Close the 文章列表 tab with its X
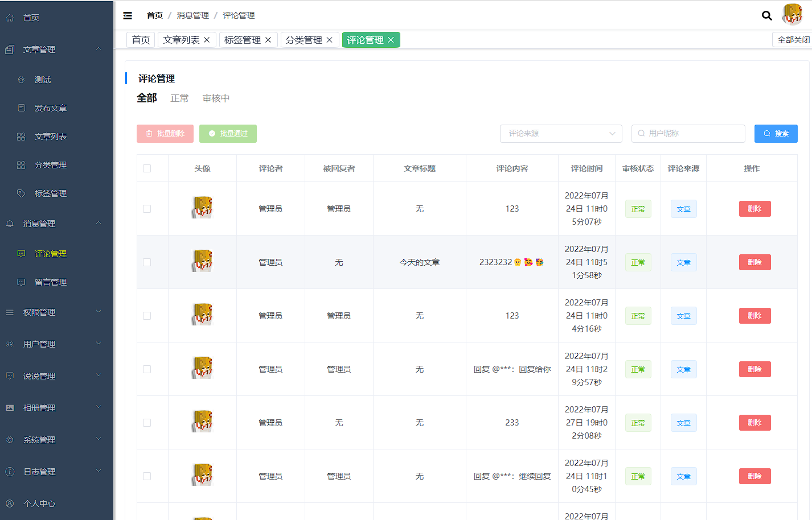Viewport: 812px width, 520px height. click(x=207, y=40)
